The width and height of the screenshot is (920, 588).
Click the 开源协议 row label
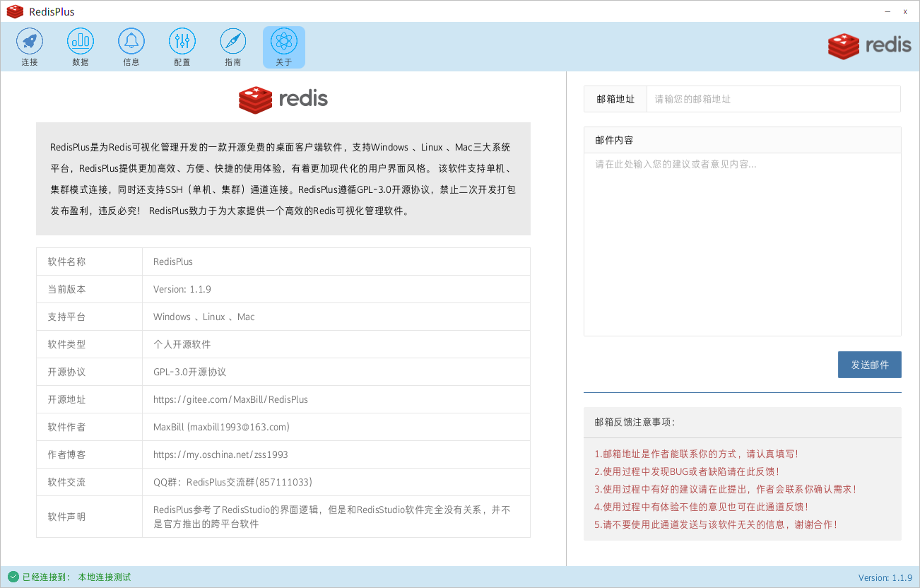point(66,372)
